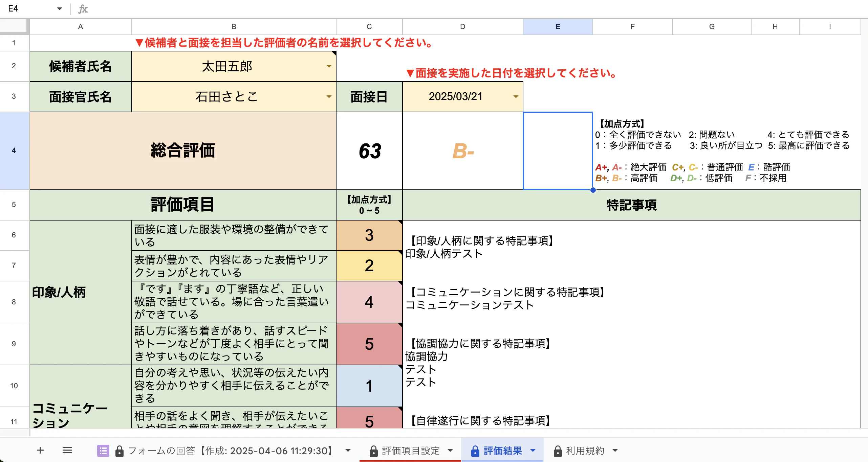
Task: Click 面接に適した服装や環境 criterion cell
Action: [x=234, y=235]
